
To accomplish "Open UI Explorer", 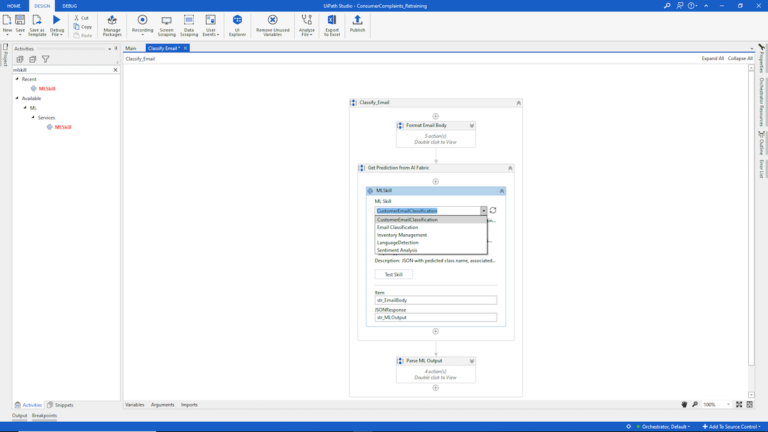I will click(x=237, y=25).
